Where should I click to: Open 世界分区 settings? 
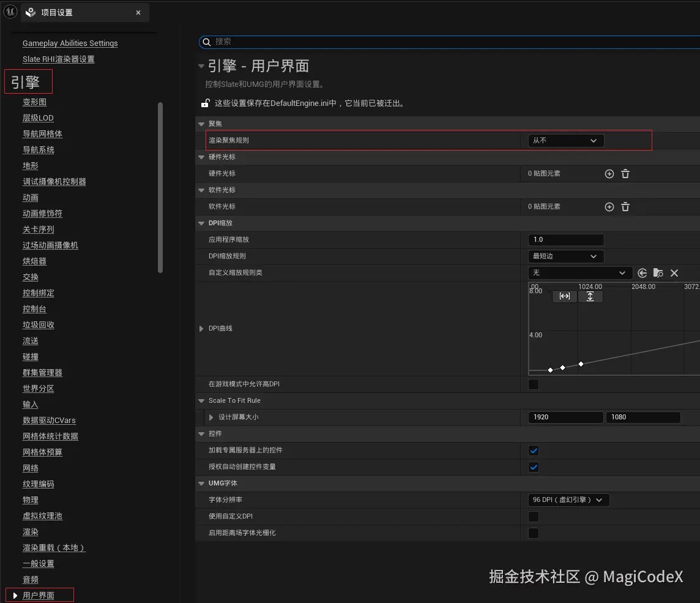tap(39, 389)
